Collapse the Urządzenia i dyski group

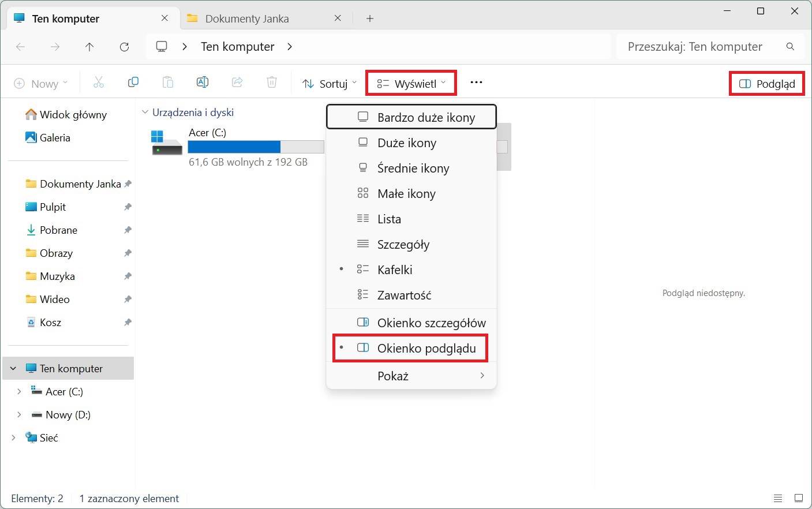pyautogui.click(x=145, y=113)
